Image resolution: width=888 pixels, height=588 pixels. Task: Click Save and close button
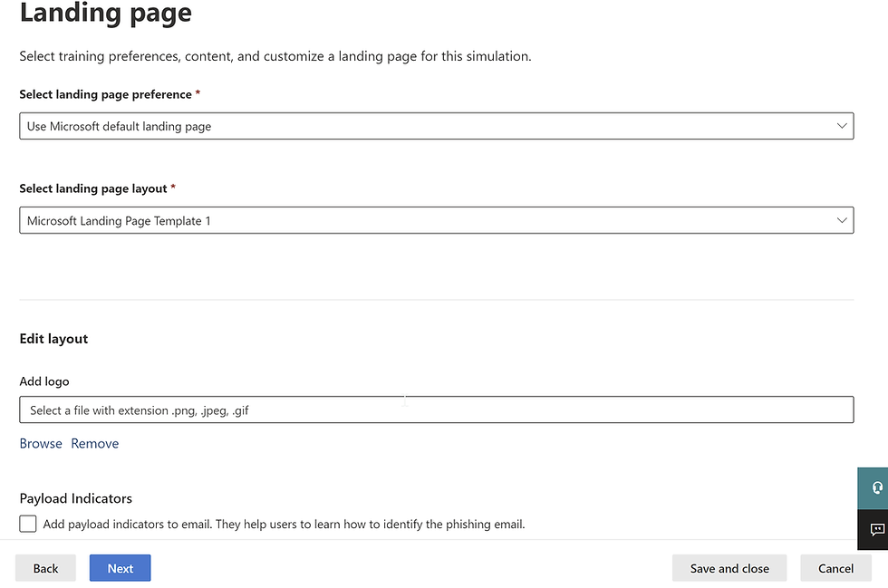(x=729, y=568)
